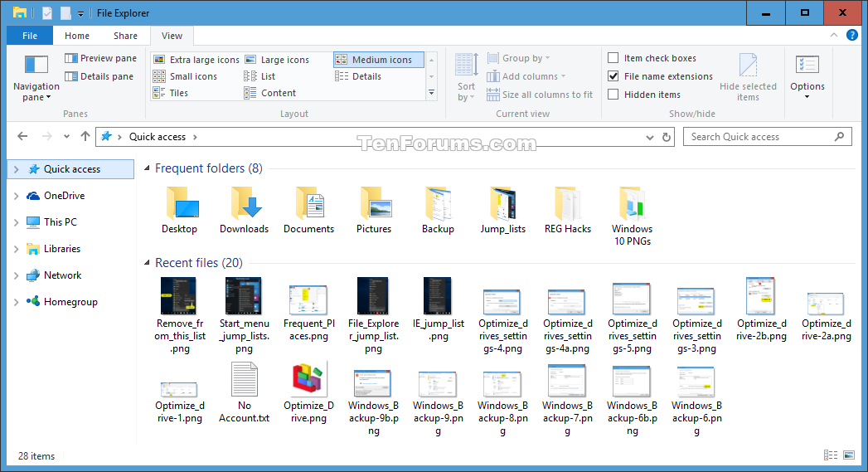
Task: Click the Search Quick access field
Action: click(x=767, y=137)
